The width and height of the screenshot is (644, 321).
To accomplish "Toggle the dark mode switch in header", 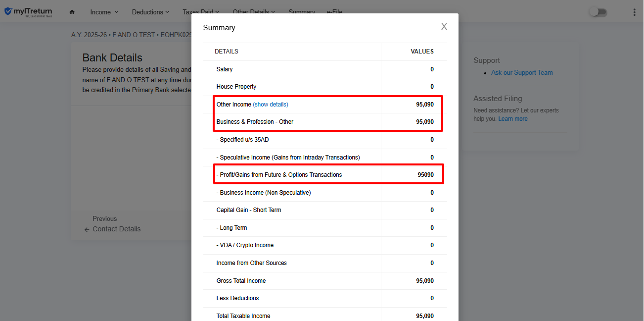I will coord(598,12).
